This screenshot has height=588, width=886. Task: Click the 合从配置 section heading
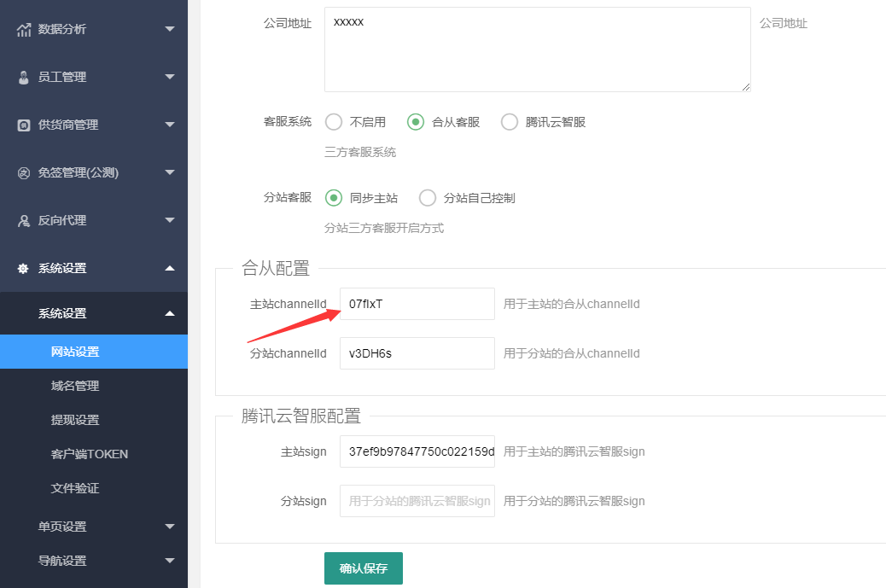tap(276, 268)
